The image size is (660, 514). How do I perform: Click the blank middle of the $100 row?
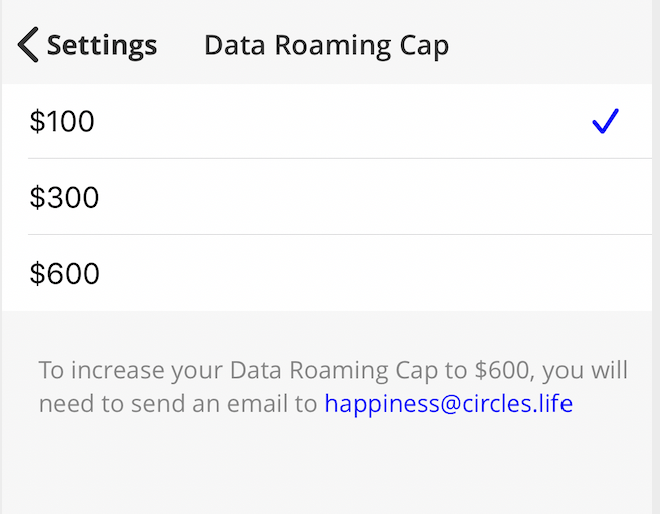[x=330, y=122]
